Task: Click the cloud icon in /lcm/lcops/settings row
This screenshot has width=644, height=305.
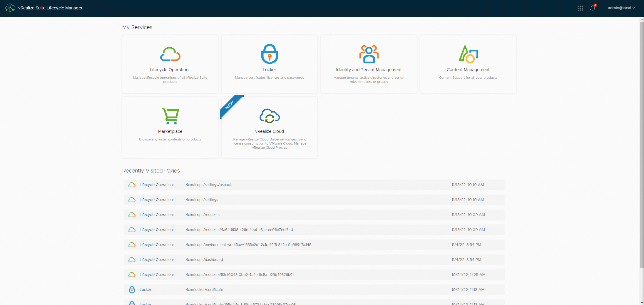Action: coord(132,200)
